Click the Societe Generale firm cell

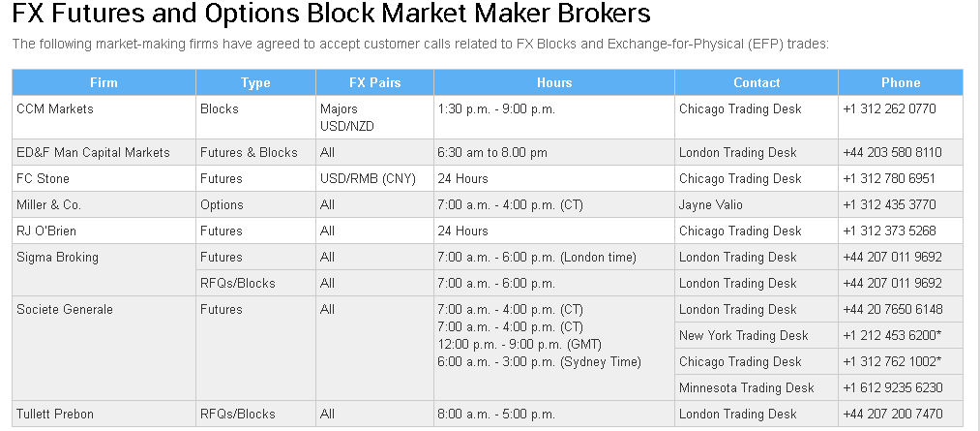point(65,310)
